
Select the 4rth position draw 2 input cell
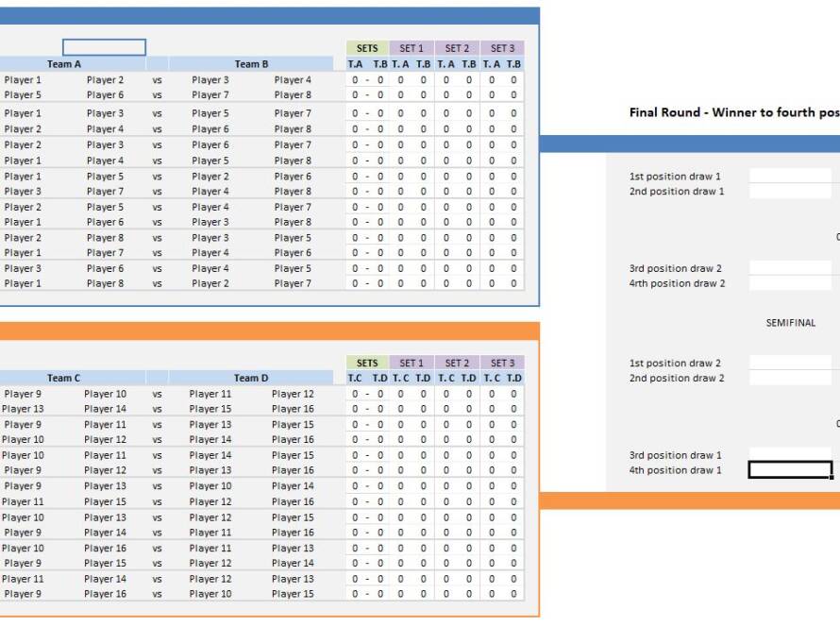tap(790, 283)
